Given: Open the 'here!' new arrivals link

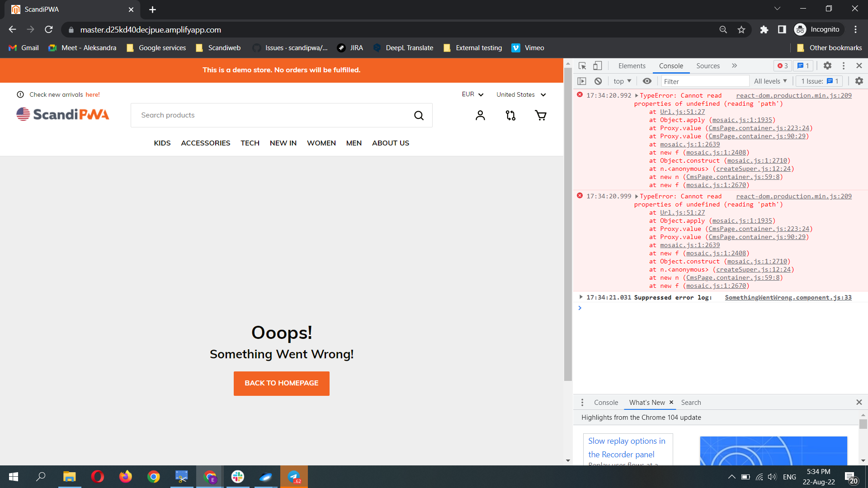Looking at the screenshot, I should [x=92, y=94].
